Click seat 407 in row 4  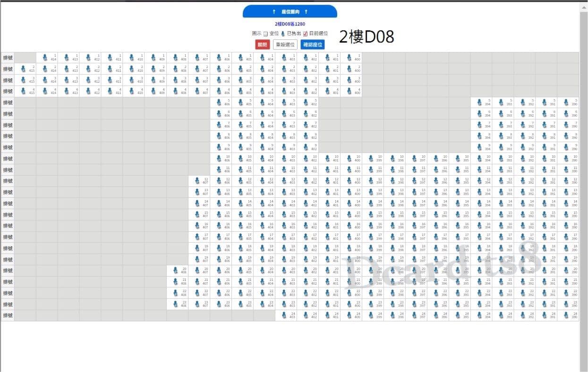199,91
